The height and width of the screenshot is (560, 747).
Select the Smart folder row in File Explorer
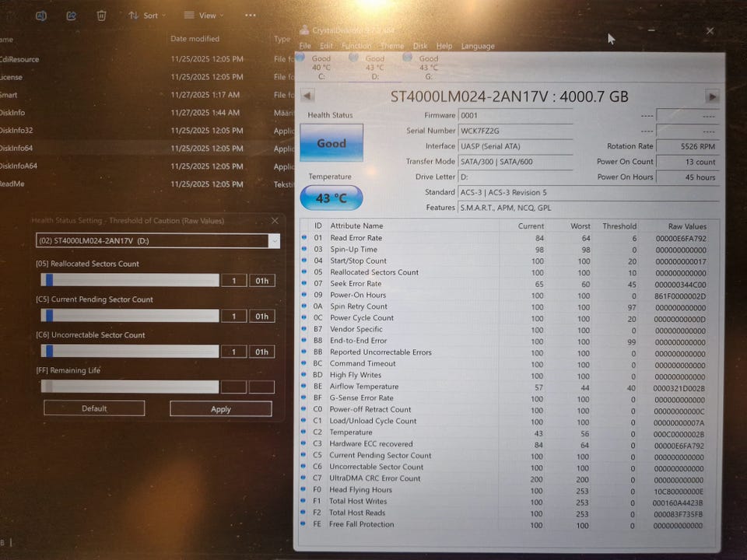148,95
